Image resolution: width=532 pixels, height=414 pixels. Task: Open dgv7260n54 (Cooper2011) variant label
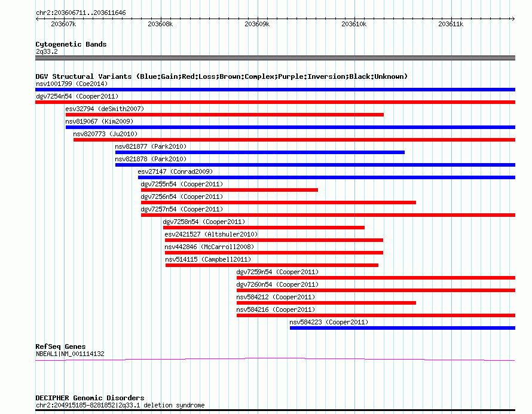[x=277, y=284]
